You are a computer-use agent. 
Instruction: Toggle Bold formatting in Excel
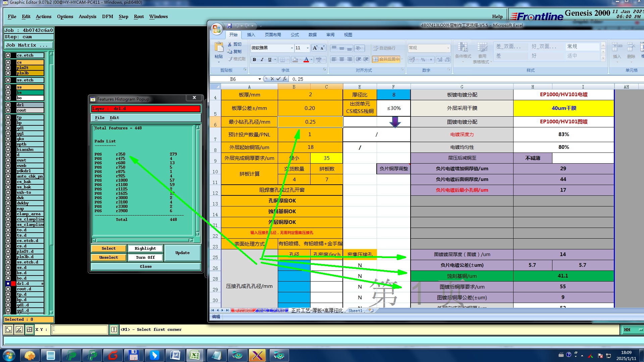[x=254, y=60]
